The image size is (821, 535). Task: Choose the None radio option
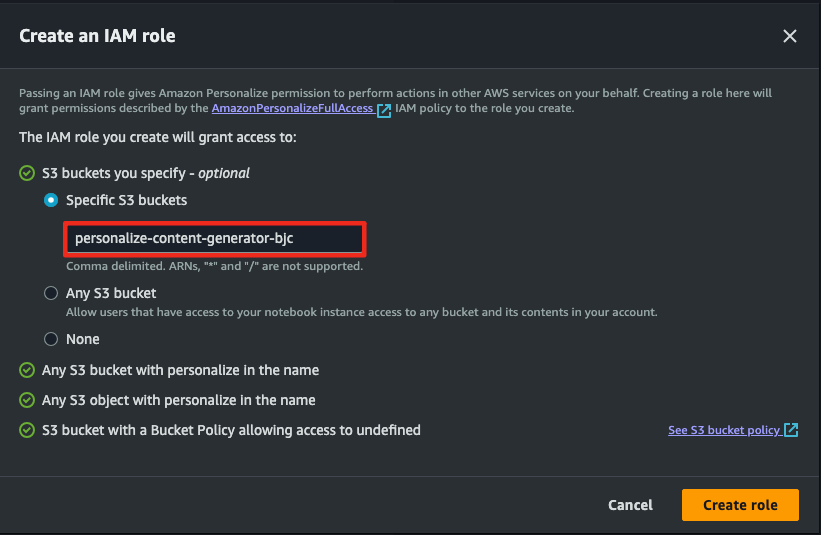(51, 339)
